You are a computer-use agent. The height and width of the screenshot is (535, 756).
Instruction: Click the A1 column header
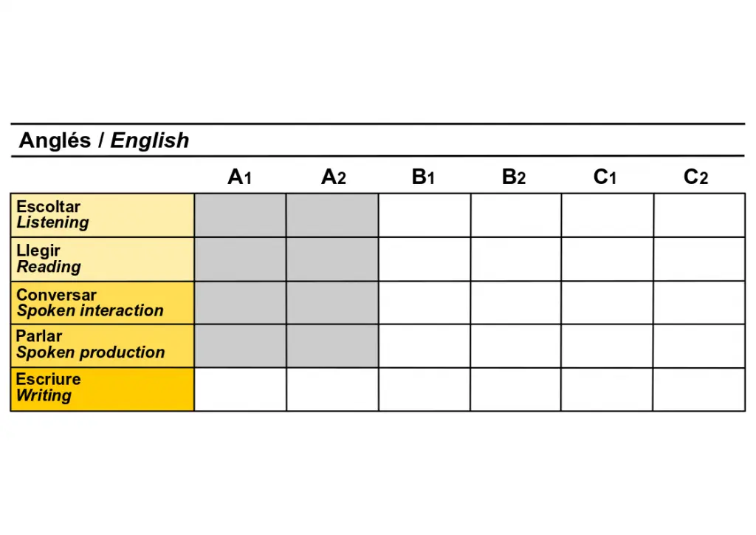pyautogui.click(x=240, y=177)
